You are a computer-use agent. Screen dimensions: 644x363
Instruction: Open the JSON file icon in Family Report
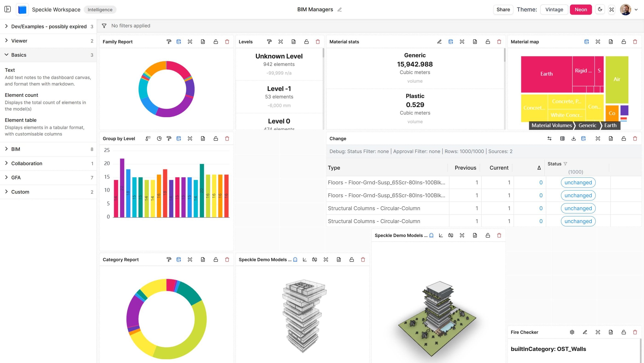click(203, 42)
